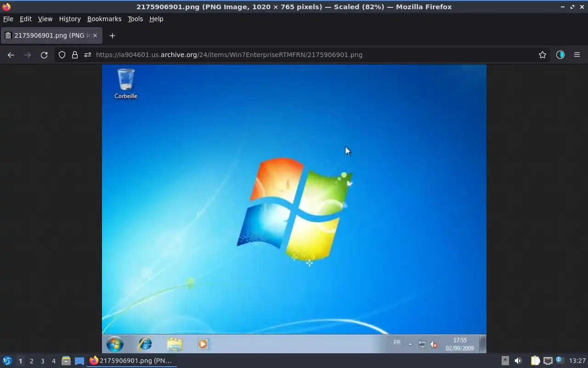Click the FR language indicator in the image

click(x=397, y=343)
